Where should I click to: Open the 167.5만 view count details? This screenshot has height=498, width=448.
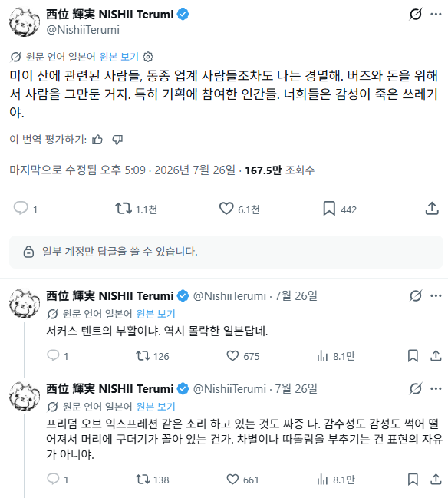[x=280, y=170]
